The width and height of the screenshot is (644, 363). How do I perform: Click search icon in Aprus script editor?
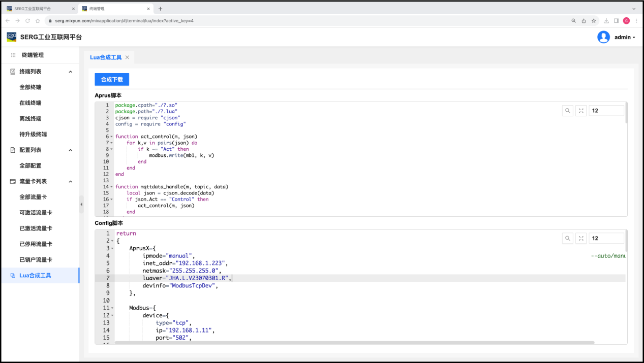(568, 111)
